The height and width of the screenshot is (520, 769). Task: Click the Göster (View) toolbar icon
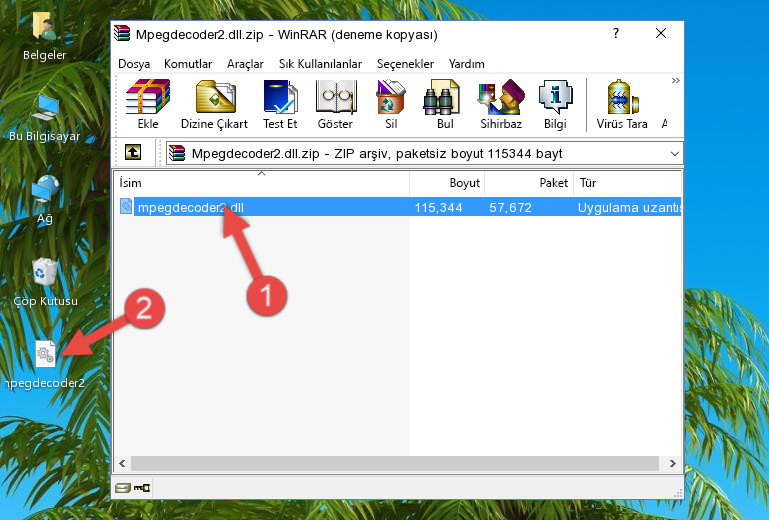click(335, 104)
